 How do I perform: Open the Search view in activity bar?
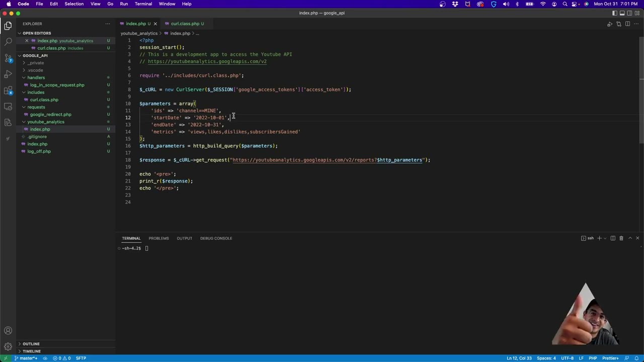(x=8, y=42)
